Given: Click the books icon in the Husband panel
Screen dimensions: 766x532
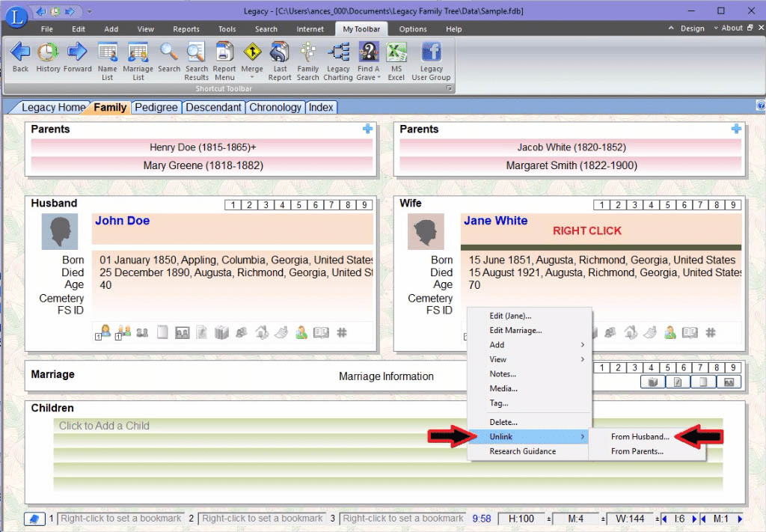Looking at the screenshot, I should 221,333.
